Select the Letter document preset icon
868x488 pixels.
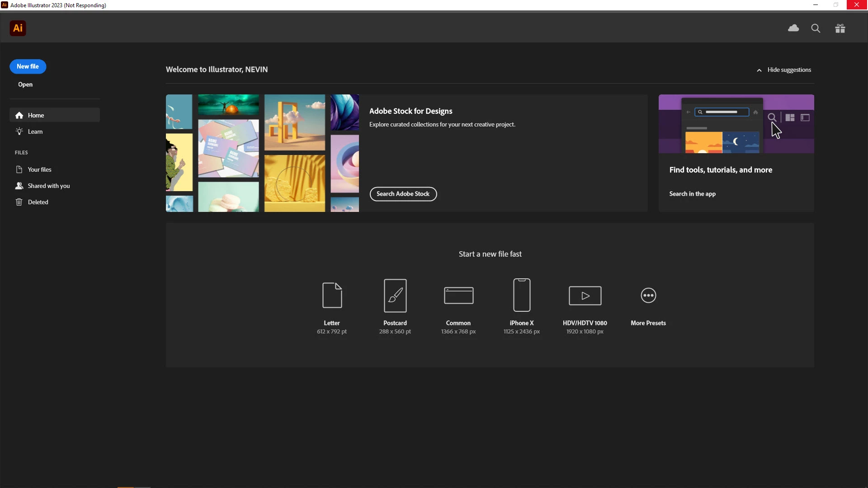click(332, 295)
